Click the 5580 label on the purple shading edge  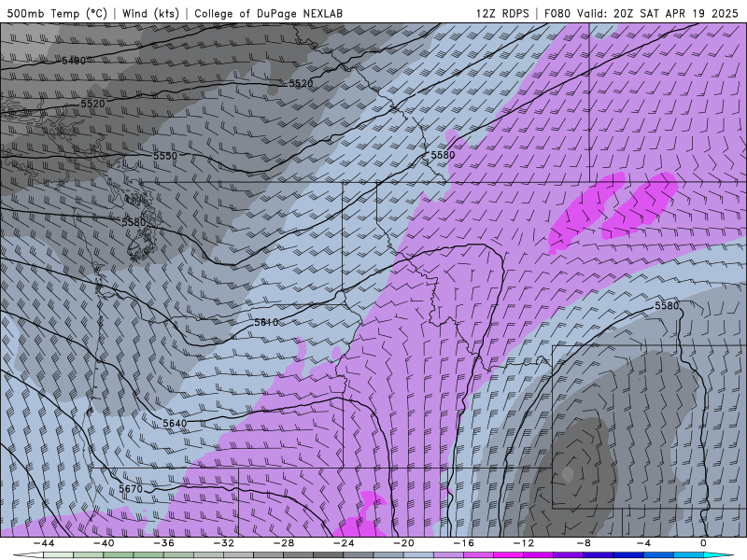click(443, 155)
